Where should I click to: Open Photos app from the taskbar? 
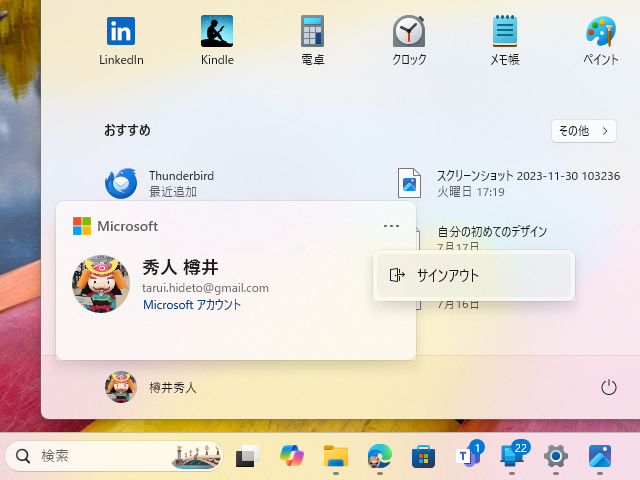pos(600,456)
